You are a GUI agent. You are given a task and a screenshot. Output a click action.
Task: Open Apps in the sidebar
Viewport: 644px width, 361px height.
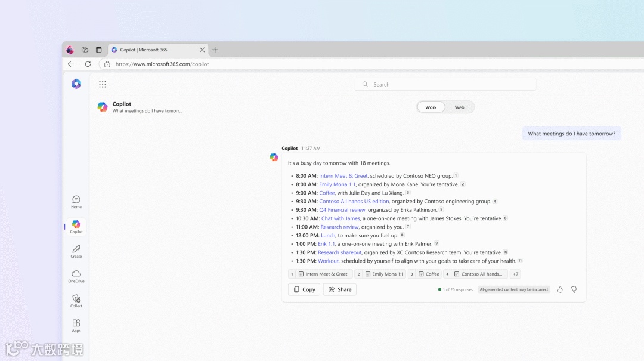76,325
